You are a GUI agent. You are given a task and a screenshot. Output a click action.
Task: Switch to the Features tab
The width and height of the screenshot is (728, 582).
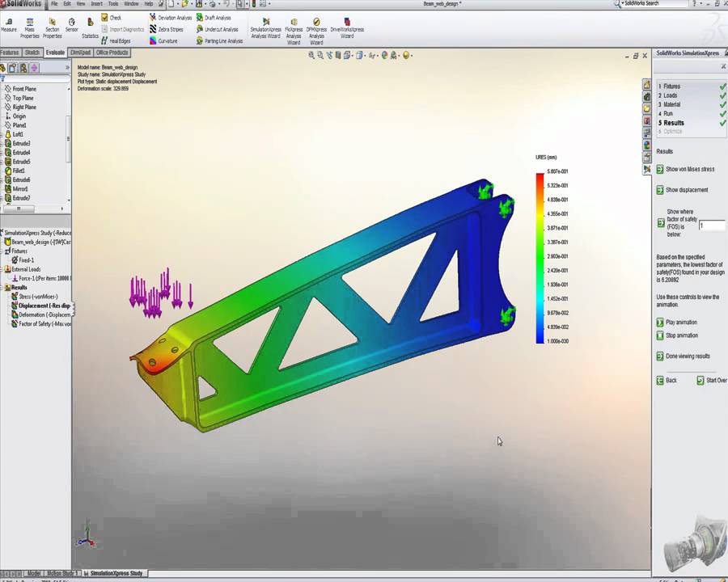coord(10,53)
